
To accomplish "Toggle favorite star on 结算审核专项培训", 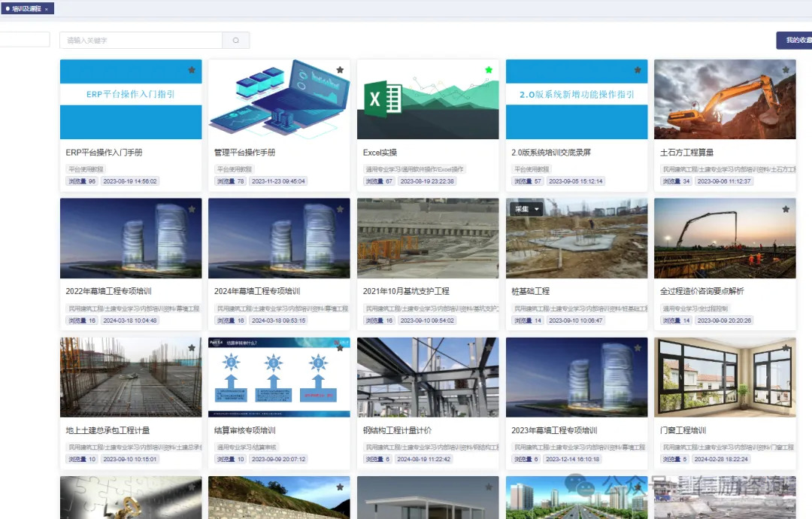I will click(341, 348).
